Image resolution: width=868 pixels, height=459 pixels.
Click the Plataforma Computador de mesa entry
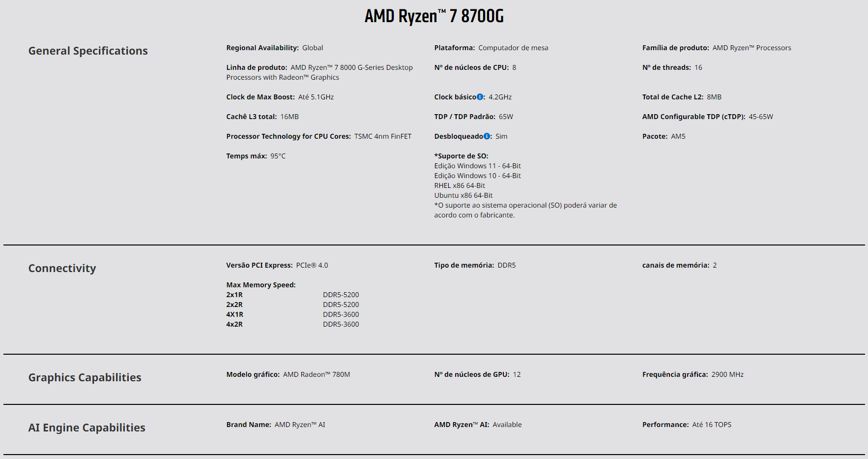coord(491,48)
